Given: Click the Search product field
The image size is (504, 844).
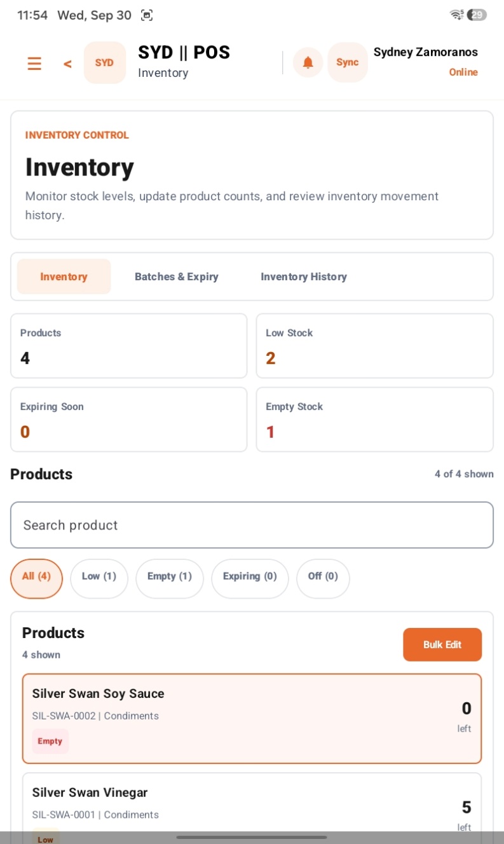Looking at the screenshot, I should coord(252,525).
